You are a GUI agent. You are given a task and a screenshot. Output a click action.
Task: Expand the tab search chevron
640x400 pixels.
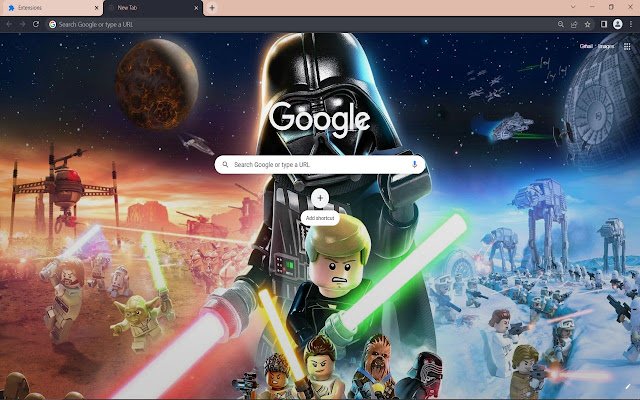tap(573, 7)
